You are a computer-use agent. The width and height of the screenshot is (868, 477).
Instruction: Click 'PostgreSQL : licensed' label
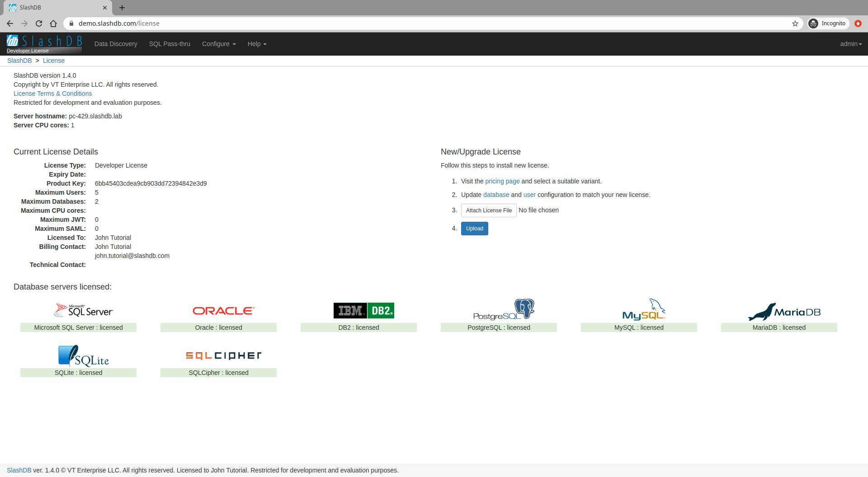[499, 327]
